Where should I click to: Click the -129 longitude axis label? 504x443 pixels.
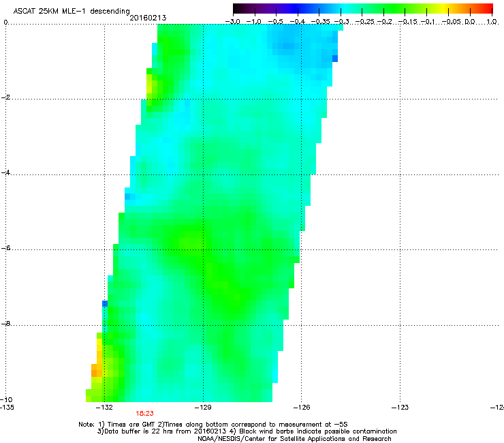pos(203,408)
